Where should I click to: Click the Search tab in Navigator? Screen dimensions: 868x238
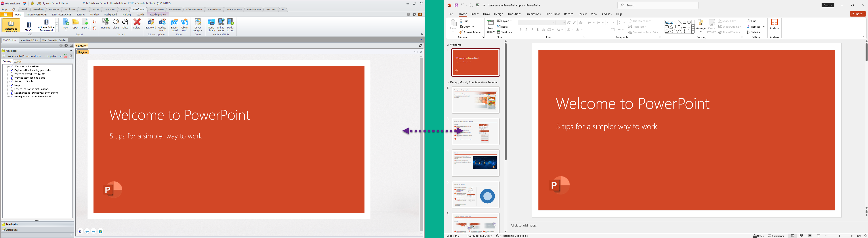[x=17, y=62]
